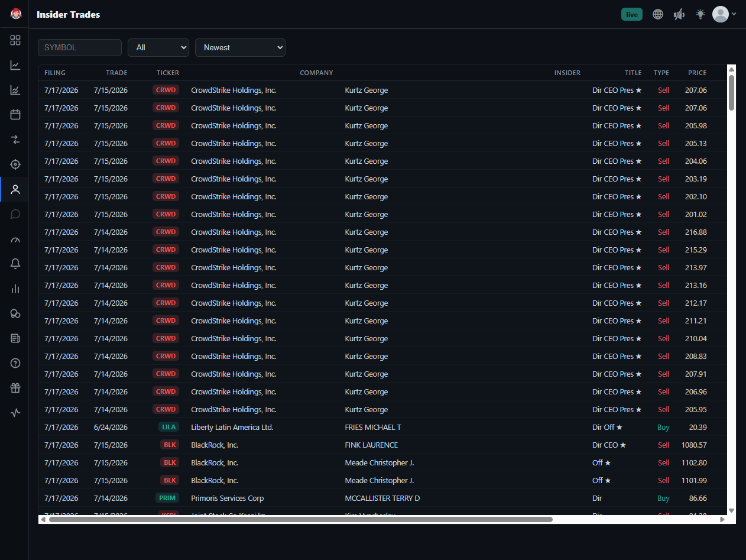Open the user avatar menu
The height and width of the screenshot is (560, 746).
[x=724, y=14]
